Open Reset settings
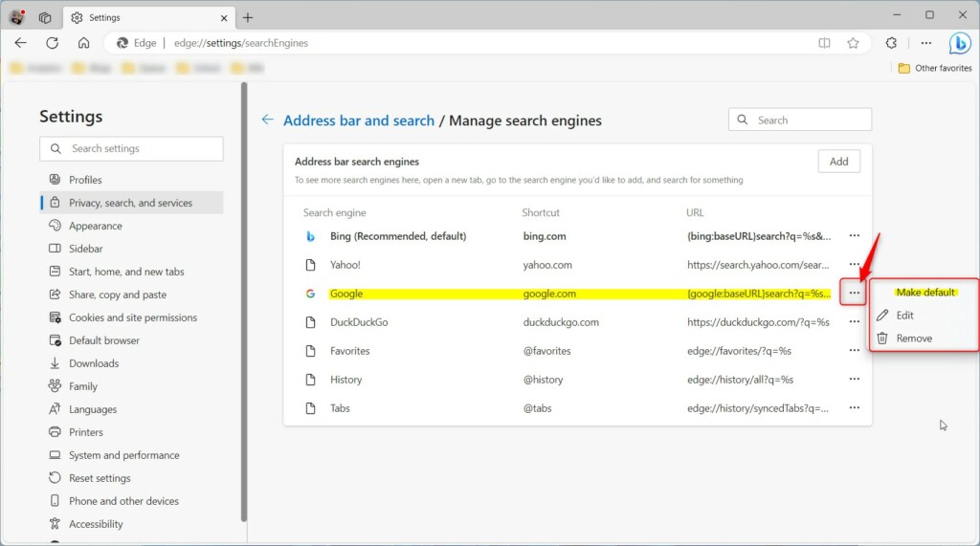980x546 pixels. coord(131,478)
